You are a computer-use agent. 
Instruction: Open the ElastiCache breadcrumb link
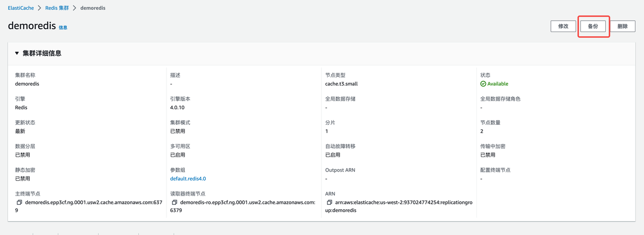coord(20,8)
